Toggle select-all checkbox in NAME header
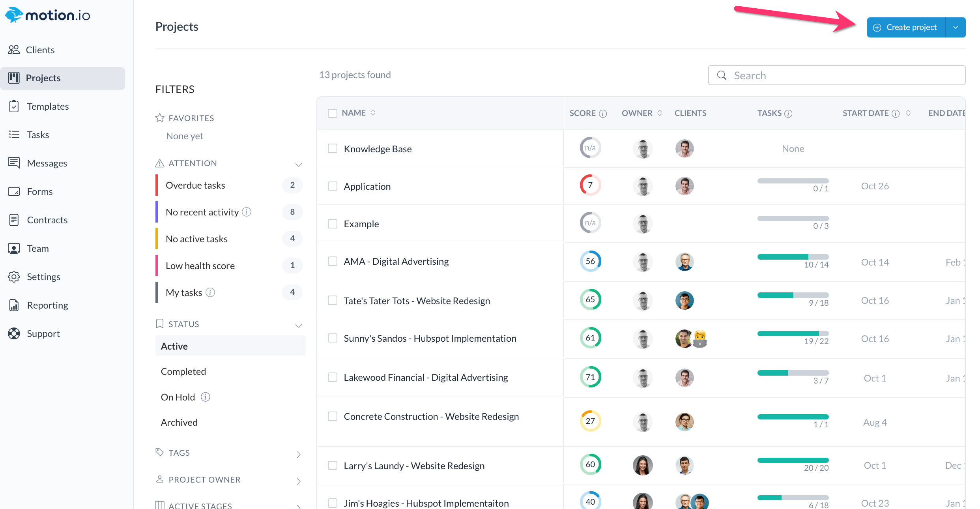The height and width of the screenshot is (509, 980). click(x=333, y=113)
